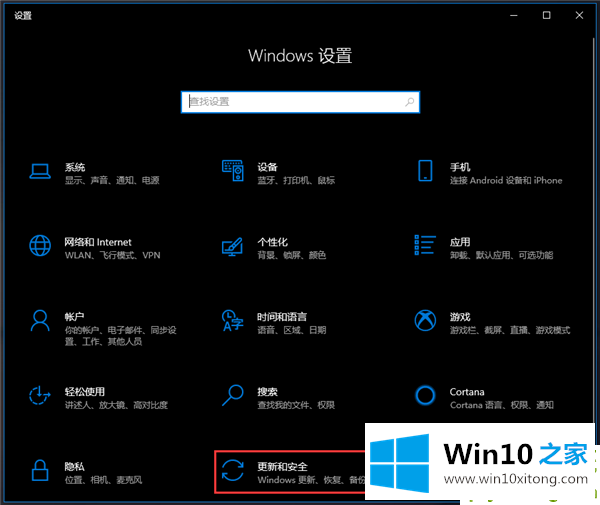This screenshot has width=600, height=505.
Task: Click description 讲述人、放大镜、高对比度
Action: (116, 405)
